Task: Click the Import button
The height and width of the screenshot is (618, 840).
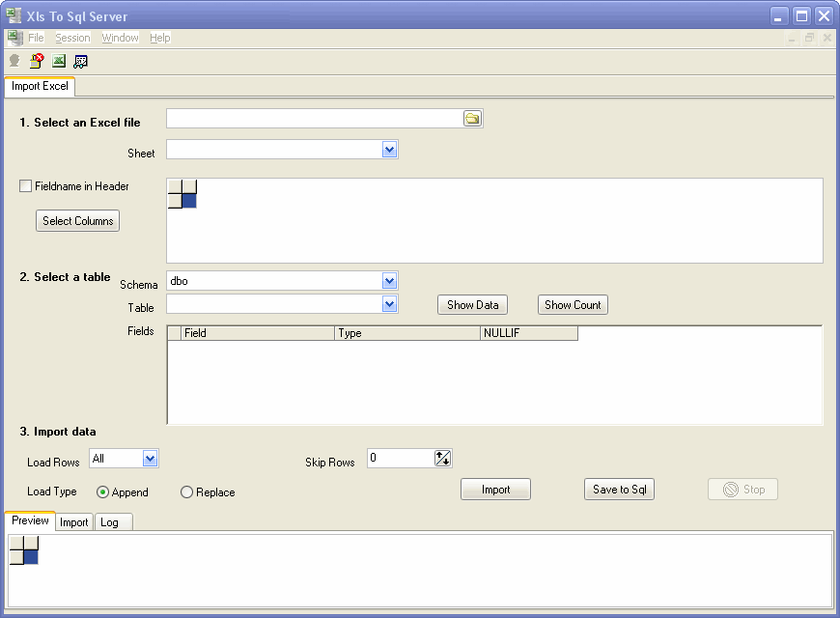Action: pyautogui.click(x=495, y=490)
